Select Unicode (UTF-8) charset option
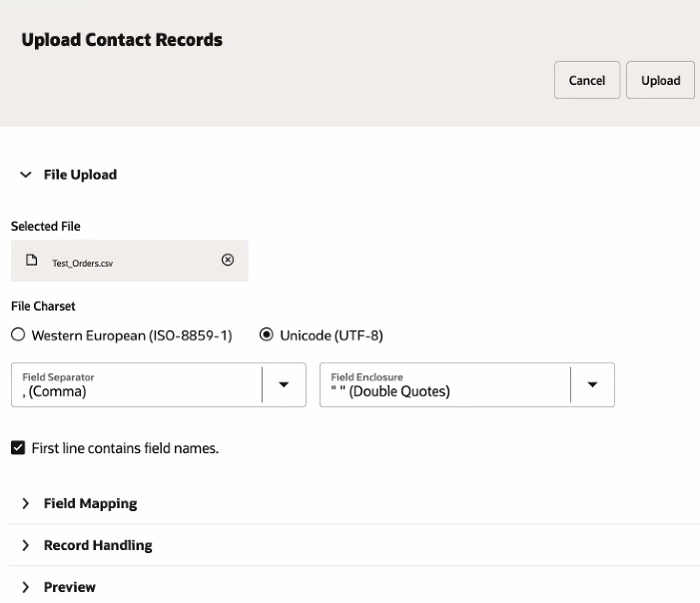Screen dimensions: 700x603 coord(267,335)
